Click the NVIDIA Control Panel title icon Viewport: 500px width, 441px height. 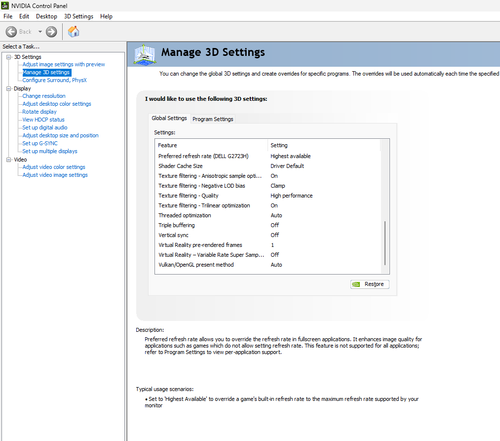5,6
